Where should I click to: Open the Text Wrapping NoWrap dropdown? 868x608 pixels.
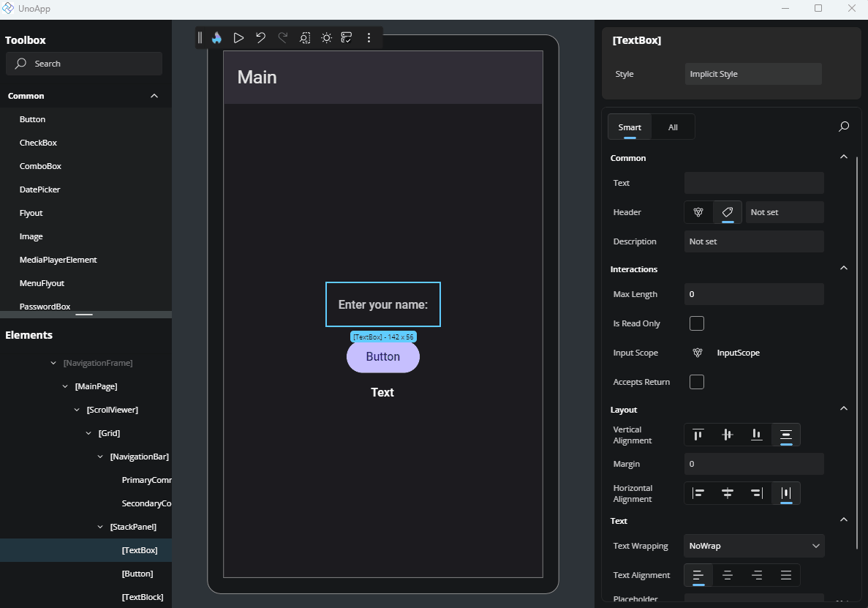(x=754, y=546)
